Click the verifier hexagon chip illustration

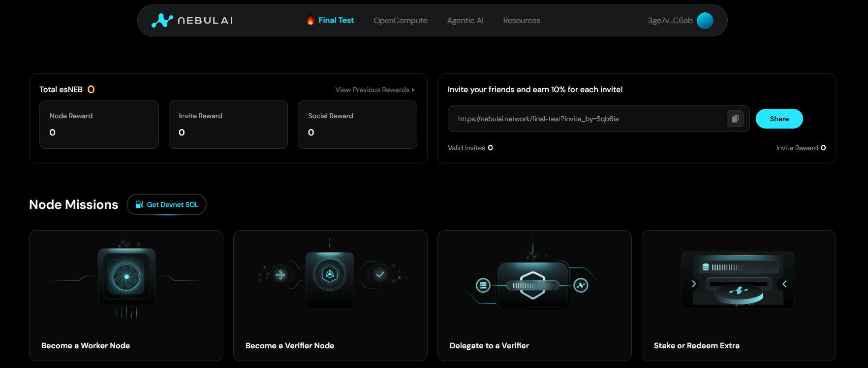pyautogui.click(x=330, y=274)
